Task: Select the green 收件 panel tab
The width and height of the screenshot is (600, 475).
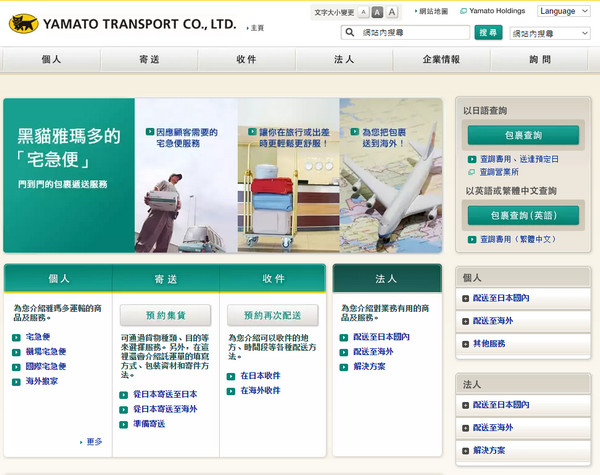Action: (x=273, y=279)
